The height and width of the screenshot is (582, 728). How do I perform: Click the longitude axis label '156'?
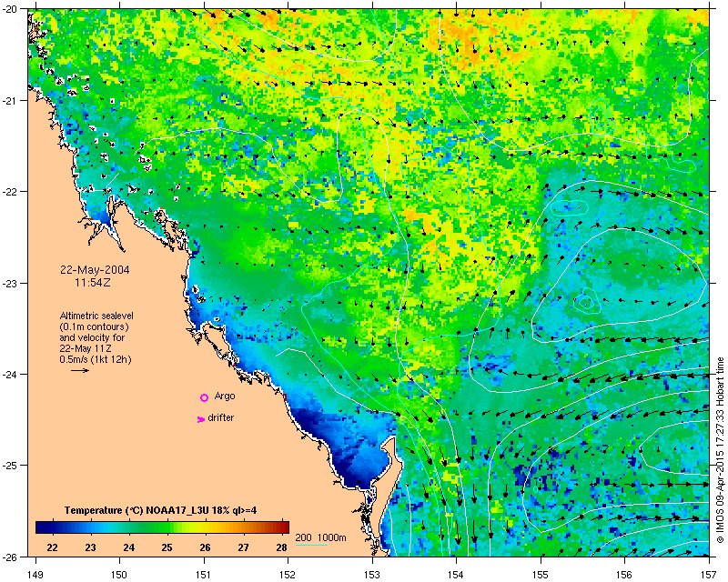(x=624, y=575)
